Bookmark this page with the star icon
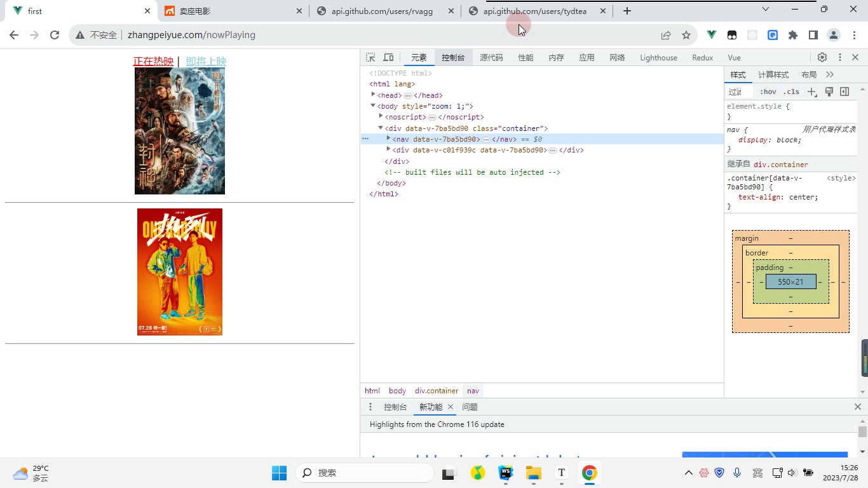 tap(686, 35)
